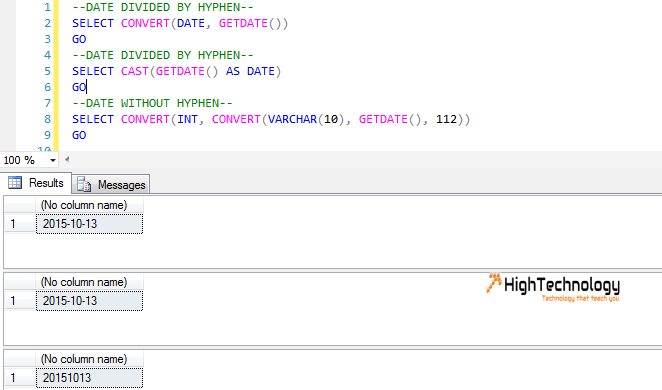
Task: Select row number 1 of second result grid
Action: (x=20, y=301)
